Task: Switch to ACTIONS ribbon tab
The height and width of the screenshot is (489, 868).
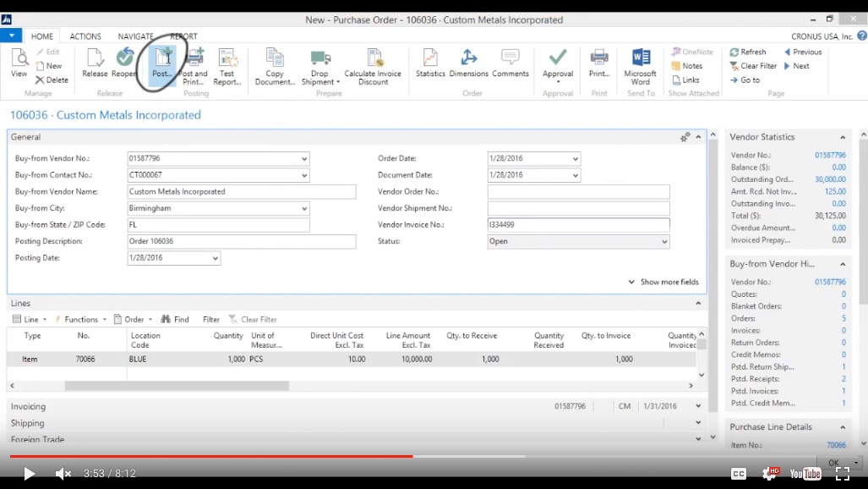Action: click(x=85, y=36)
